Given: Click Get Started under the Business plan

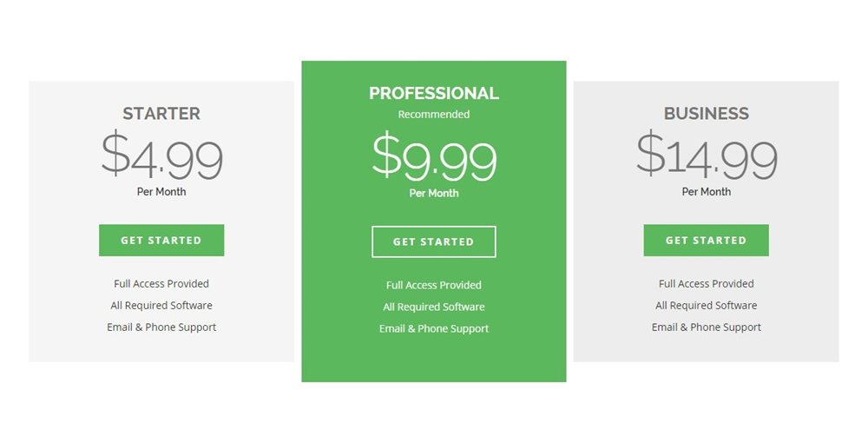Looking at the screenshot, I should [707, 241].
